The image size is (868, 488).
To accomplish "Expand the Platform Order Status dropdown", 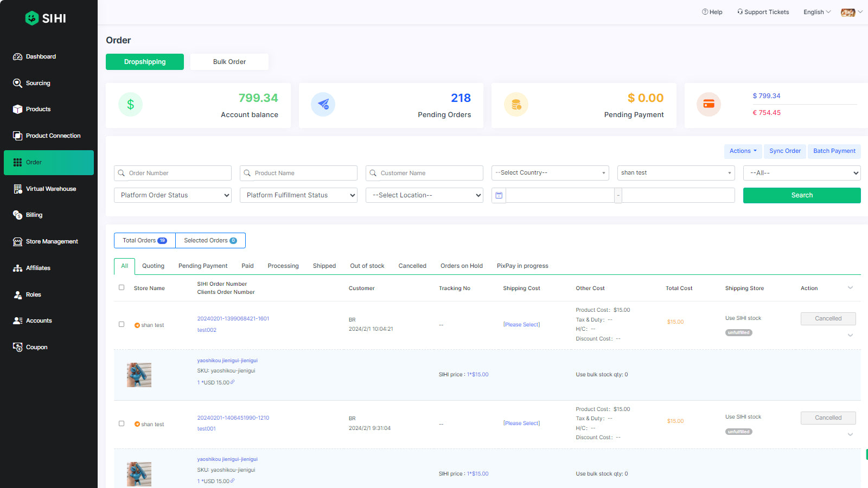I will pyautogui.click(x=173, y=195).
